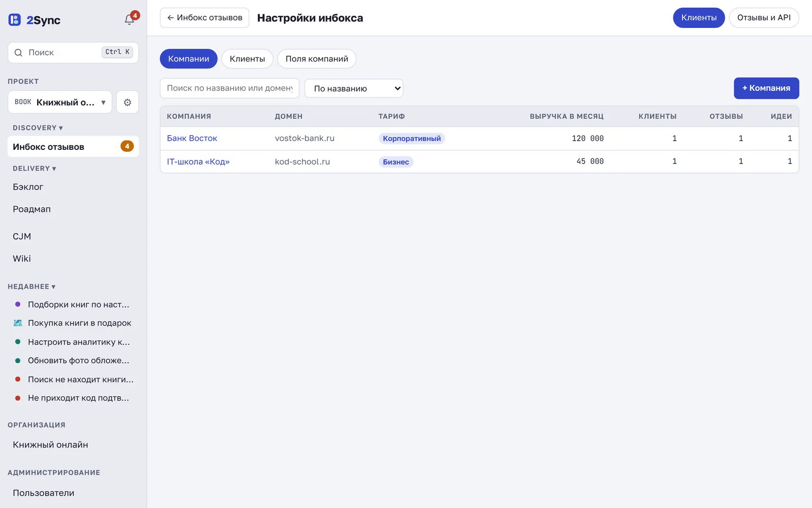The image size is (812, 508).
Task: Open recent item Настроить аналитику к…
Action: tap(73, 342)
